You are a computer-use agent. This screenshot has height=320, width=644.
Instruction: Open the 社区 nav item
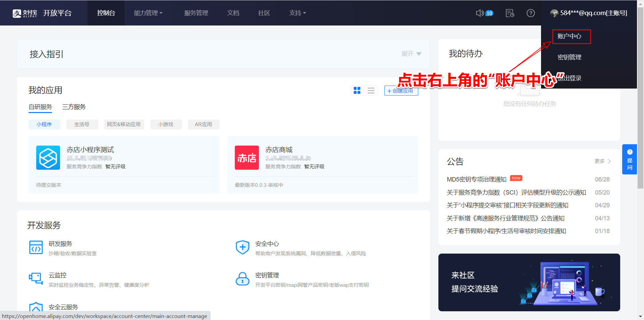(x=264, y=13)
